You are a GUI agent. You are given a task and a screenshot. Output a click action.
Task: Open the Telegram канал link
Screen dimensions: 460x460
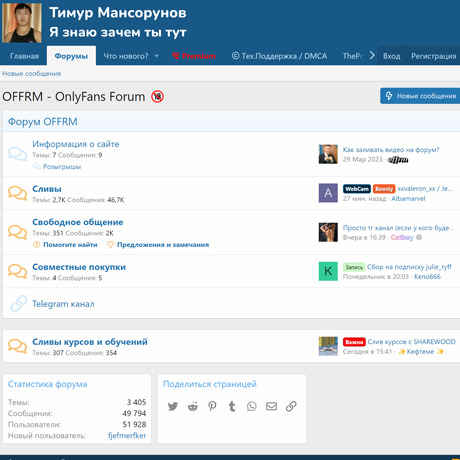coord(63,304)
